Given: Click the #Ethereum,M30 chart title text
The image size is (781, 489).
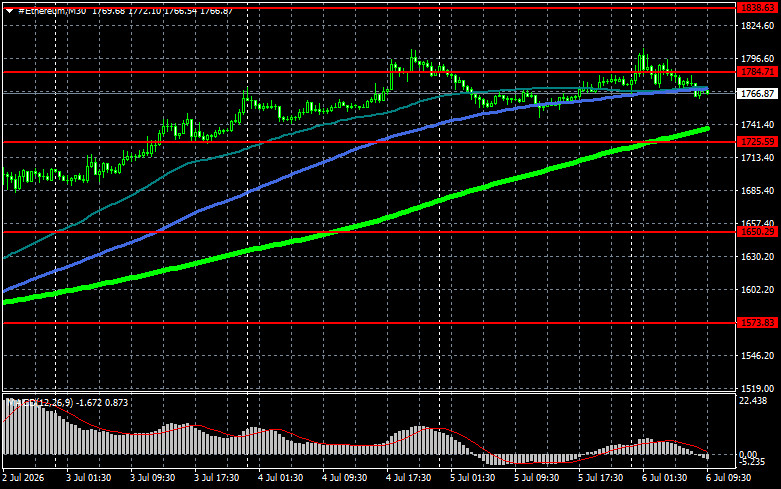Looking at the screenshot, I should click(x=52, y=11).
